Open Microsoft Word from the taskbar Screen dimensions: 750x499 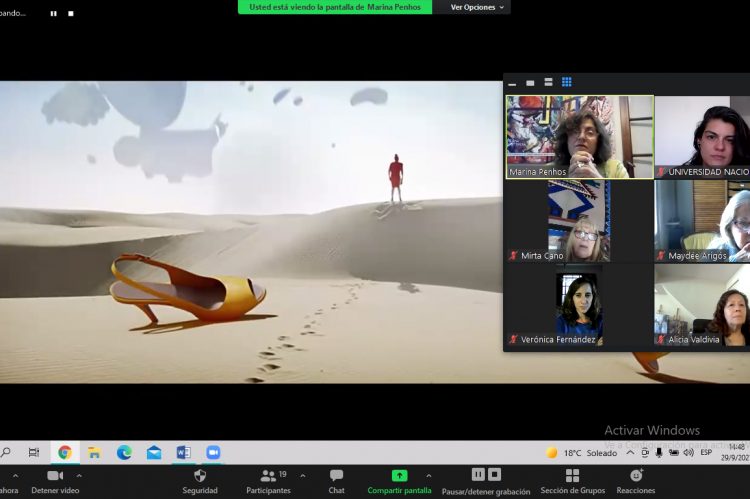[183, 452]
